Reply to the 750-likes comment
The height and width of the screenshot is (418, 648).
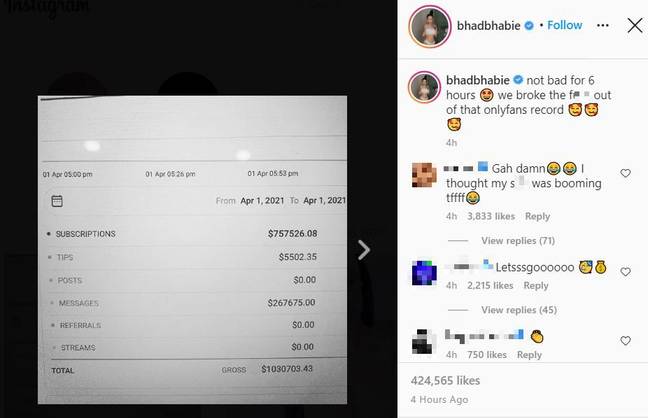(529, 355)
